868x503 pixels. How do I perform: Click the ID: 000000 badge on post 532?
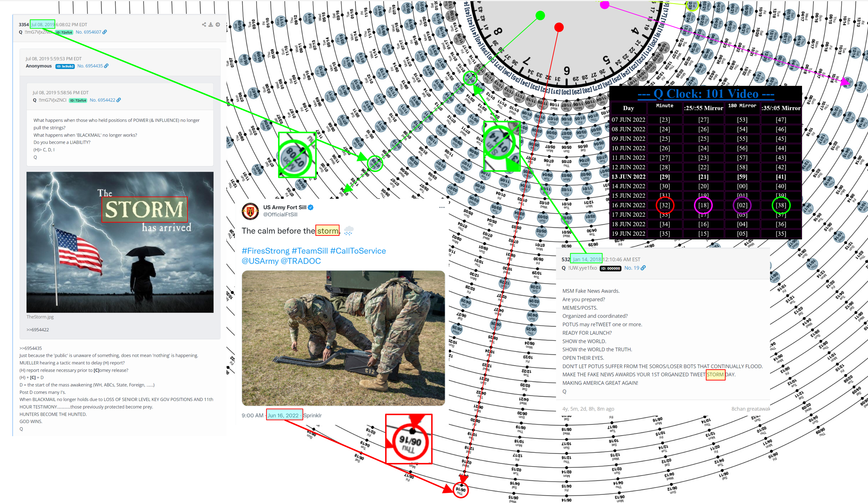click(610, 268)
